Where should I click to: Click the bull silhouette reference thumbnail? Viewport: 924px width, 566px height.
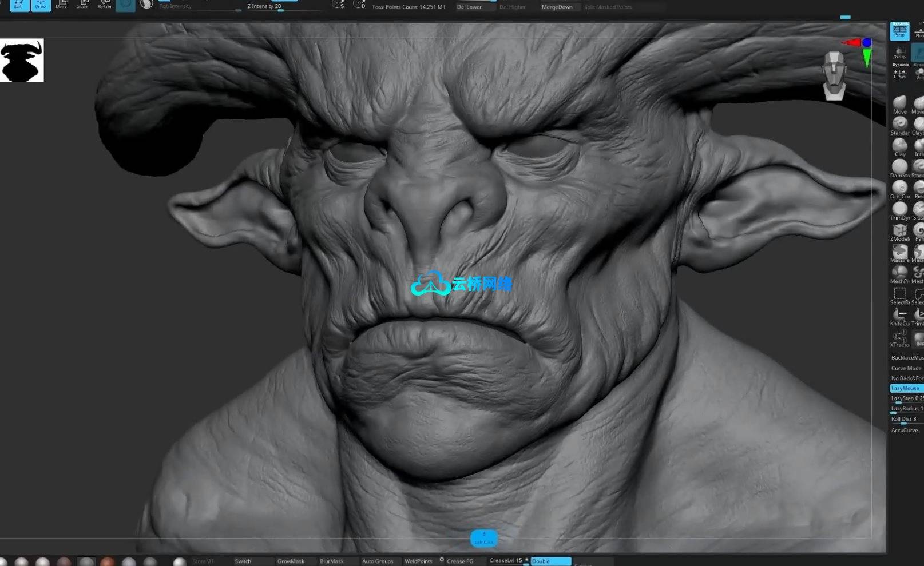[22, 61]
